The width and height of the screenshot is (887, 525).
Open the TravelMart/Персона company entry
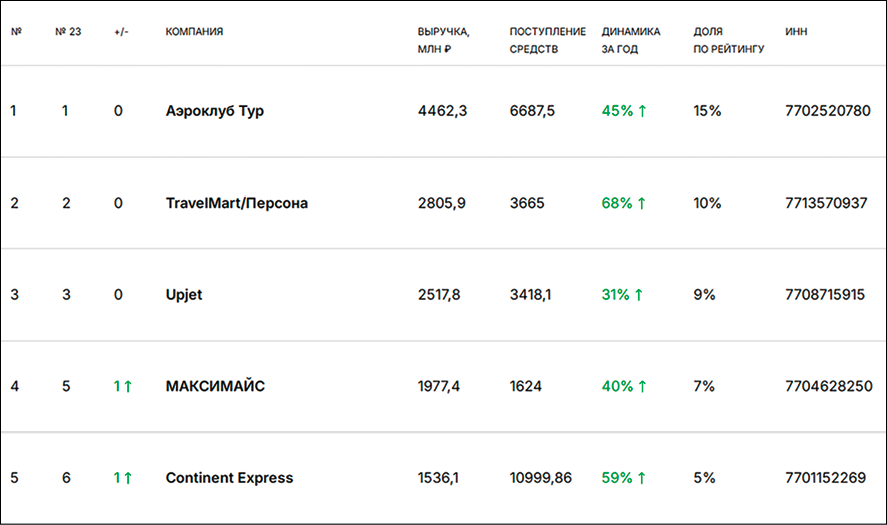click(236, 203)
